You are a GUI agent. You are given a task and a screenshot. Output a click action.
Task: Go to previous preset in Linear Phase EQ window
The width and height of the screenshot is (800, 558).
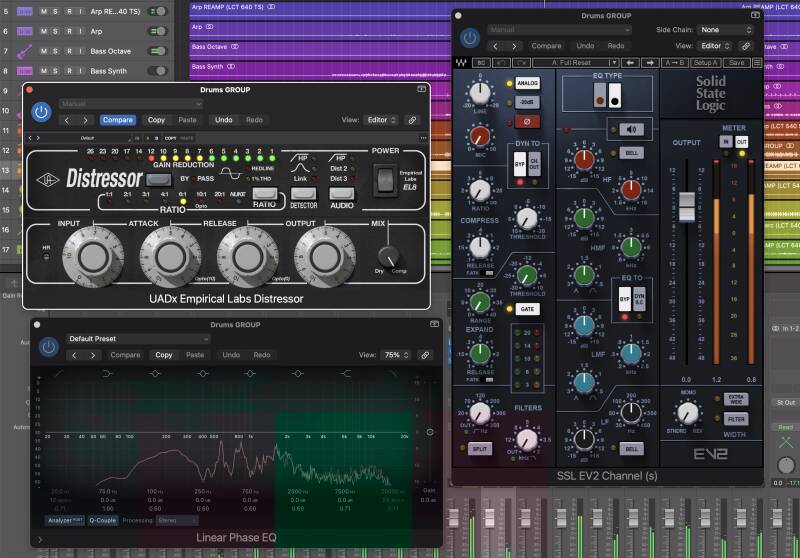coord(74,355)
